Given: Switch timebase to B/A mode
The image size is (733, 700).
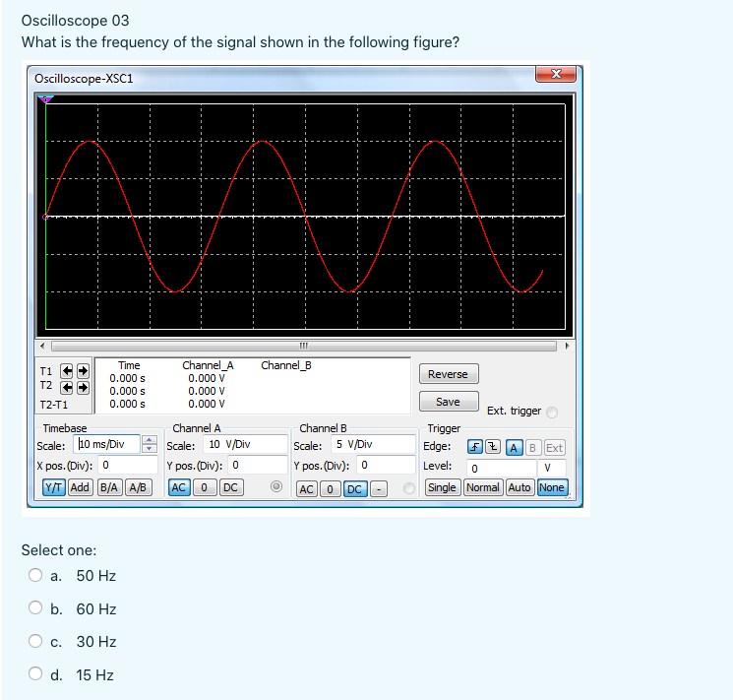Looking at the screenshot, I should click(109, 487).
